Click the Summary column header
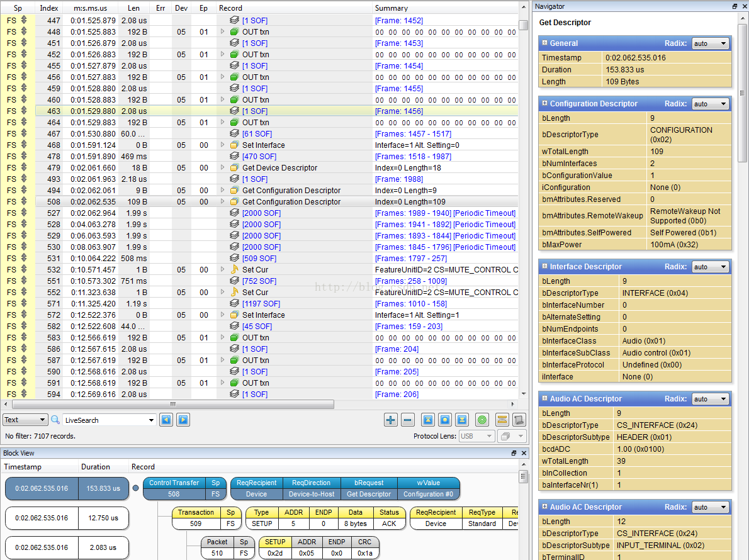This screenshot has width=749, height=560. click(445, 8)
